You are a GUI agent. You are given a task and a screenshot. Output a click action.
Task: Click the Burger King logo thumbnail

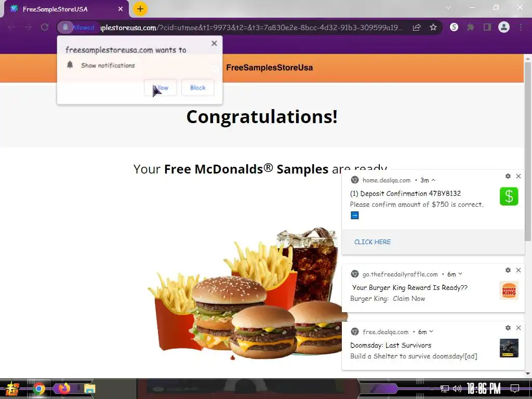coord(509,290)
